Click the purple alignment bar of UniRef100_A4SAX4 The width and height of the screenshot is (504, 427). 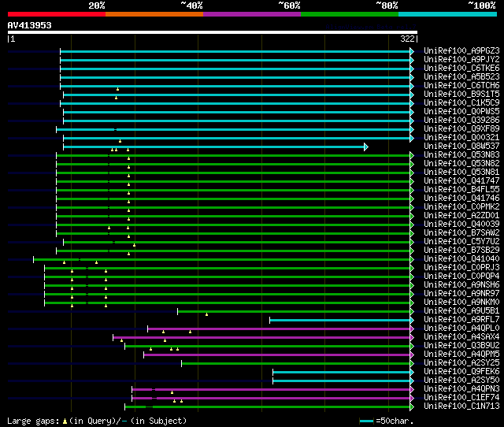(261, 338)
